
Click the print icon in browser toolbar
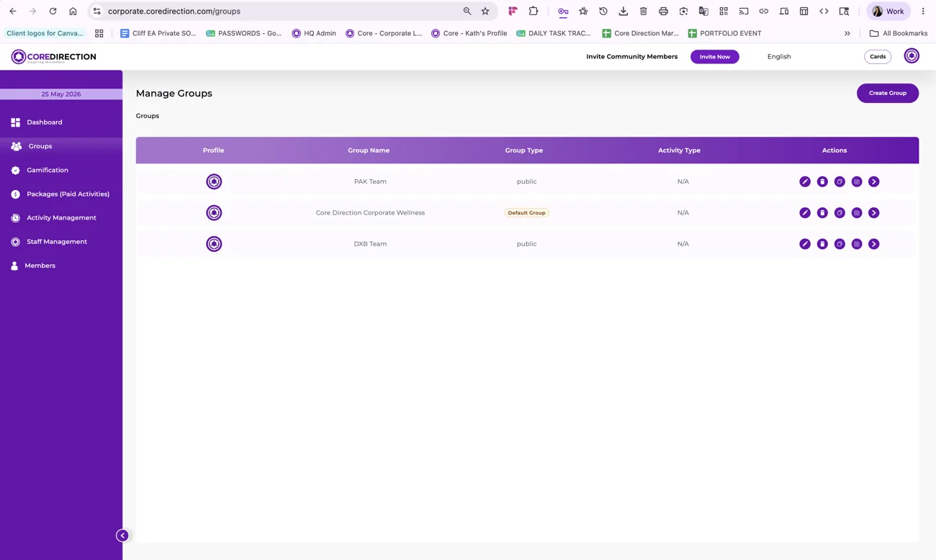pyautogui.click(x=663, y=12)
